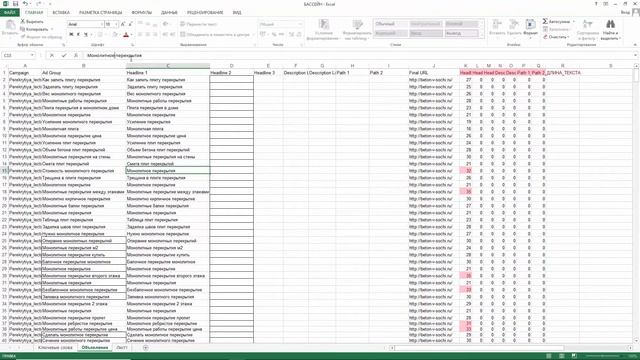Viewport: 640px width, 360px height.
Task: Click the Undo arrow icon
Action: [x=25, y=4]
